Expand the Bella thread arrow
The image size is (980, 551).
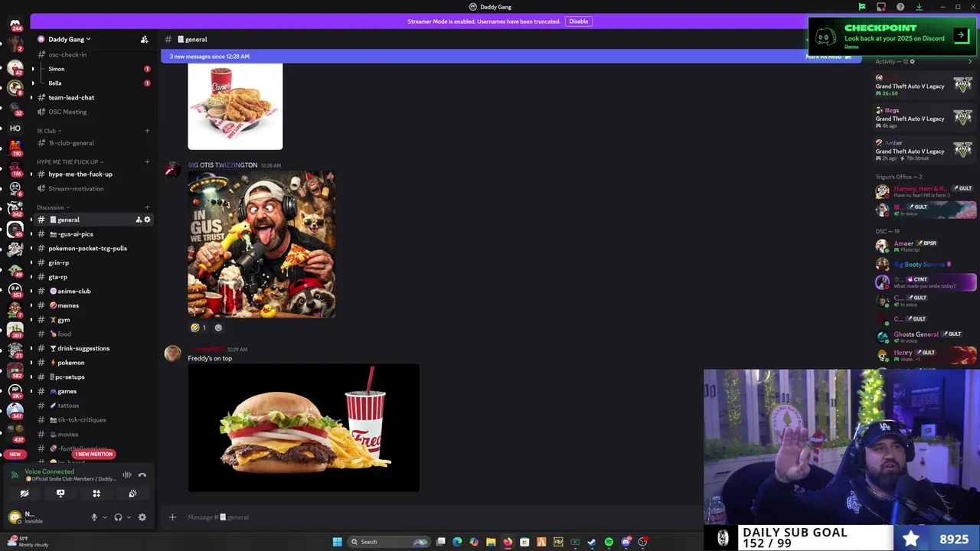pos(32,83)
